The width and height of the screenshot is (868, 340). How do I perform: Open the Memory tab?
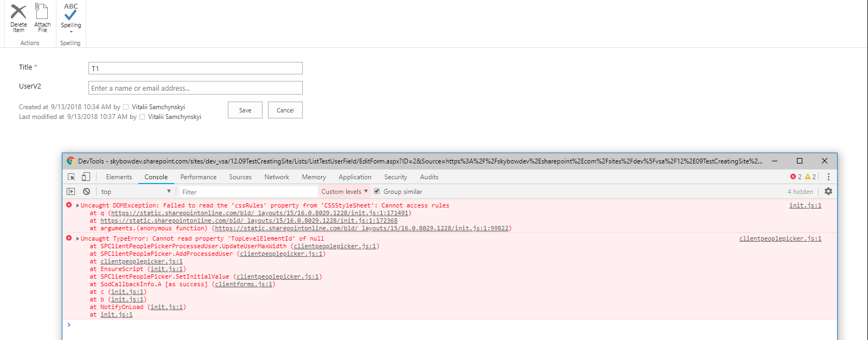(x=314, y=177)
